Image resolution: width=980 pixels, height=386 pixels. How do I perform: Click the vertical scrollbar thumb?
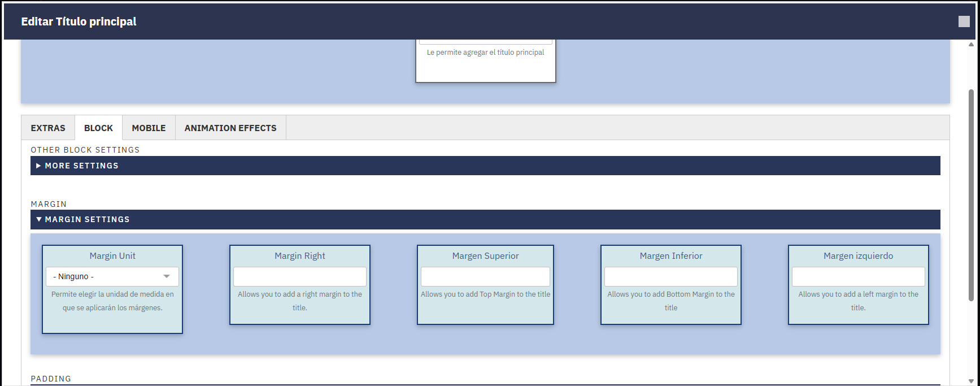[x=971, y=195]
